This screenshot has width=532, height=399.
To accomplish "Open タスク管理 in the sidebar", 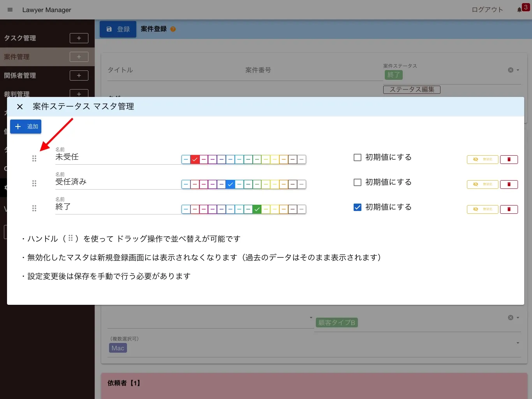I will [20, 38].
